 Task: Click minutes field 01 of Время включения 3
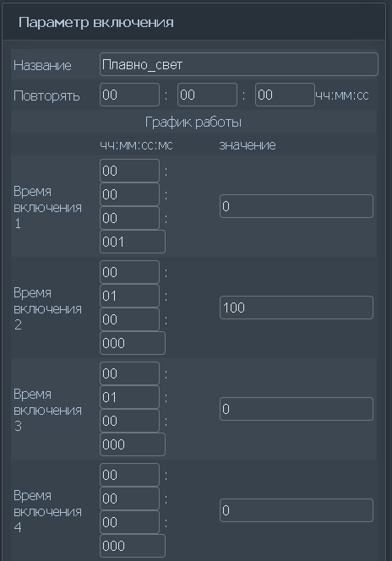[129, 397]
